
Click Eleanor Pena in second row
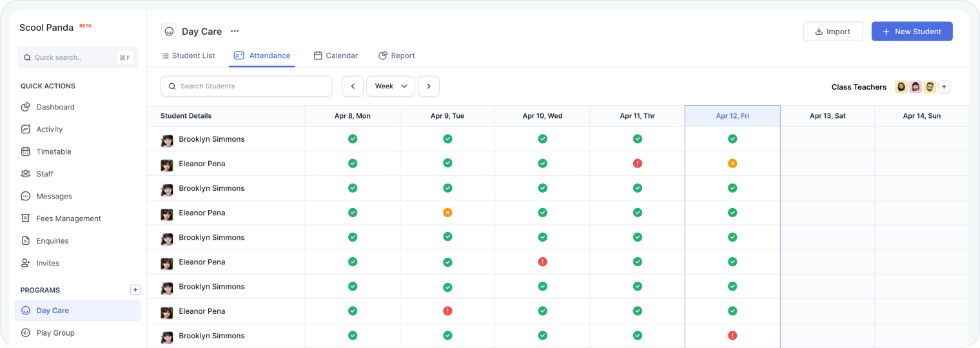[x=202, y=164]
